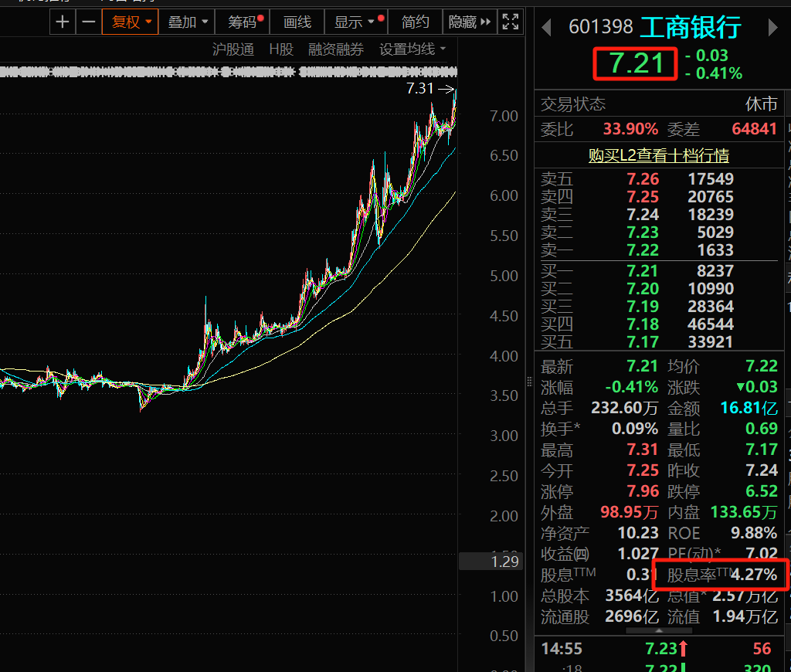Go to previous stock with left arrow

[x=546, y=28]
